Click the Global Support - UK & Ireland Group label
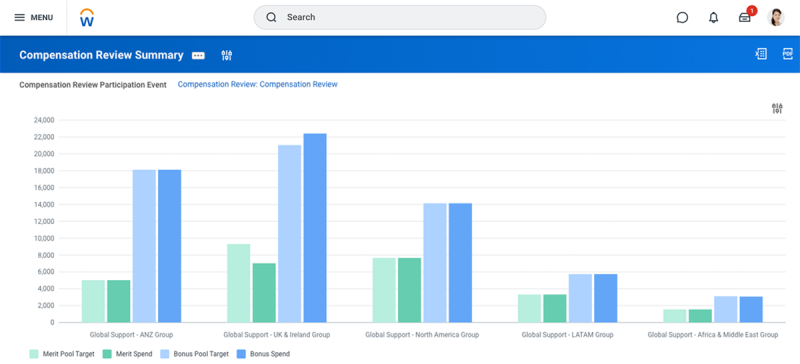800x364 pixels. (x=277, y=335)
